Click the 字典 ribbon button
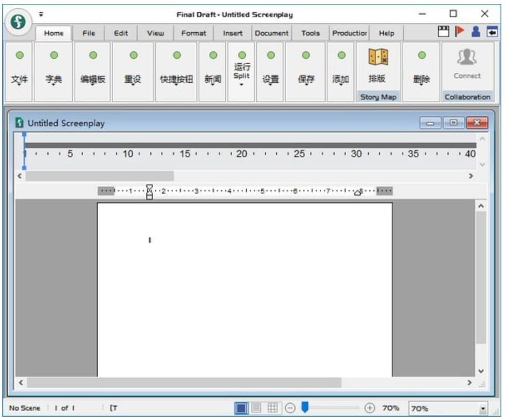The width and height of the screenshot is (508, 420). (x=53, y=72)
